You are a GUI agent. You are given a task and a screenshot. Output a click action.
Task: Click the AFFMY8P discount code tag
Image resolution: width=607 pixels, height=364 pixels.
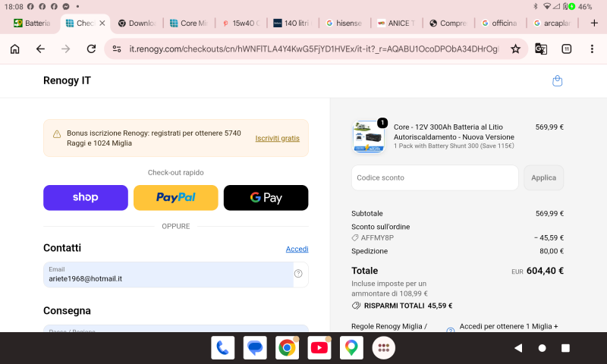[x=373, y=238]
